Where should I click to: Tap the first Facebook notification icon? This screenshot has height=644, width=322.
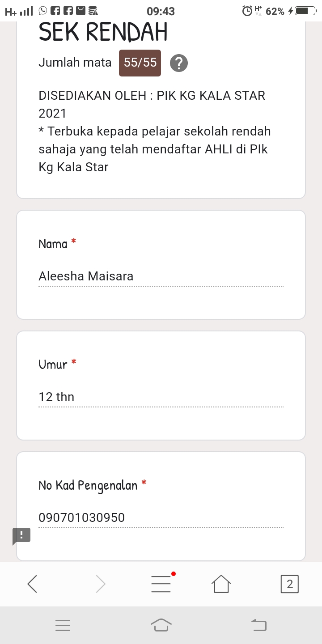[x=55, y=11]
